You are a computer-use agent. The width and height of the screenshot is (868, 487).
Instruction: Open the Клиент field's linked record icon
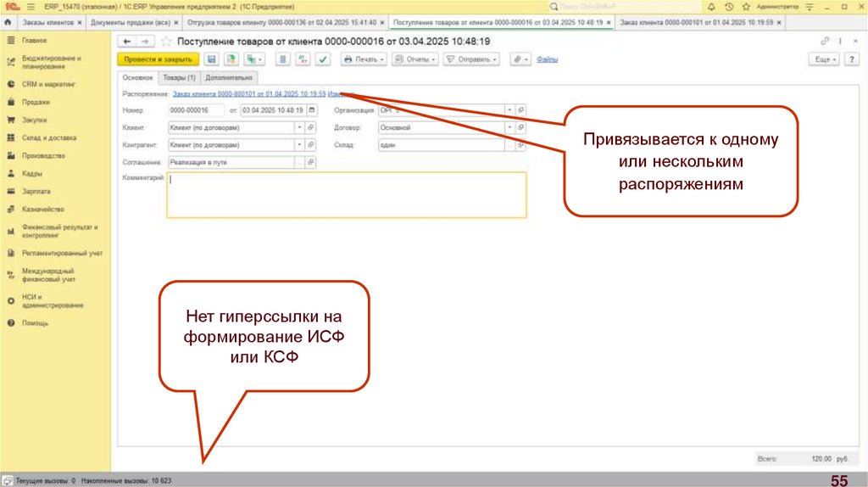[x=310, y=127]
